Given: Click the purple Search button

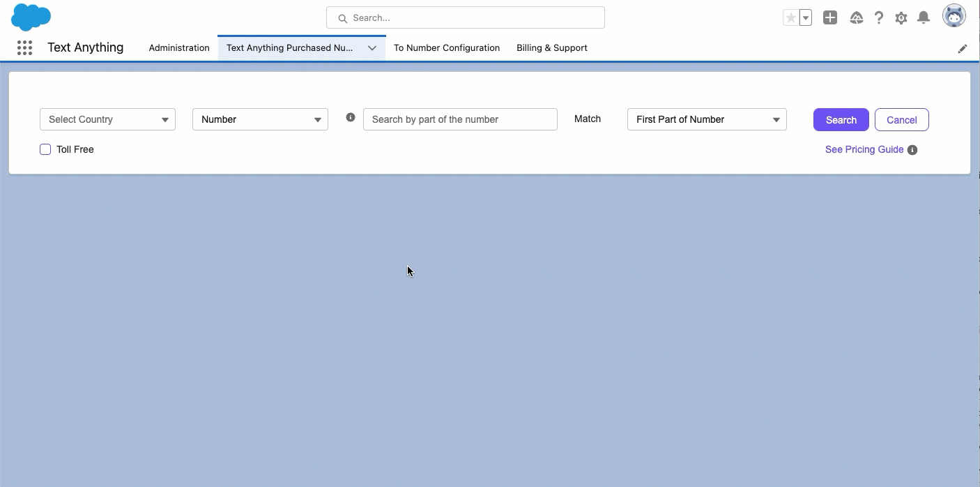Looking at the screenshot, I should click(x=841, y=119).
